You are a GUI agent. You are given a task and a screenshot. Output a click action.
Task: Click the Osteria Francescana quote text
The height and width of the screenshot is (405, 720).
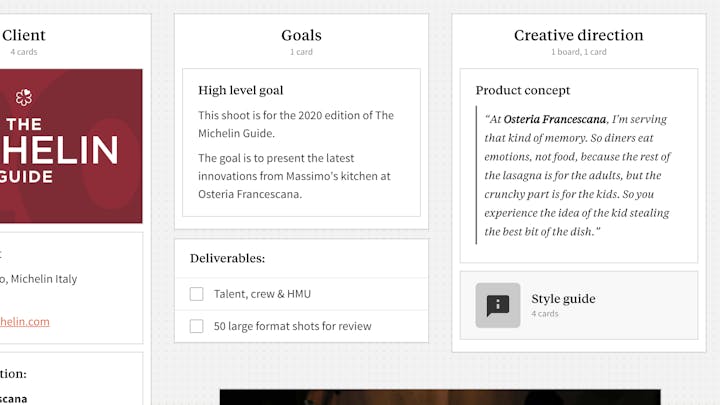coord(578,175)
